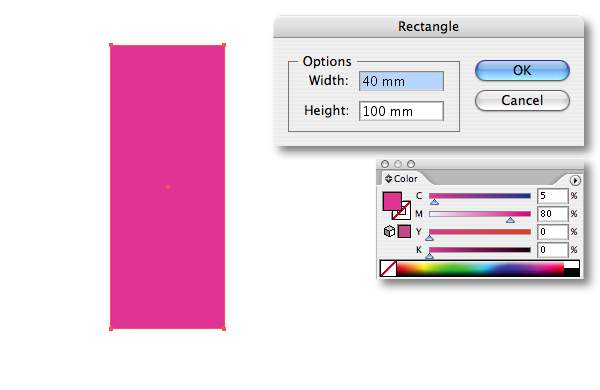Set color to None in spectrum bar
The width and height of the screenshot is (600, 390).
click(388, 268)
